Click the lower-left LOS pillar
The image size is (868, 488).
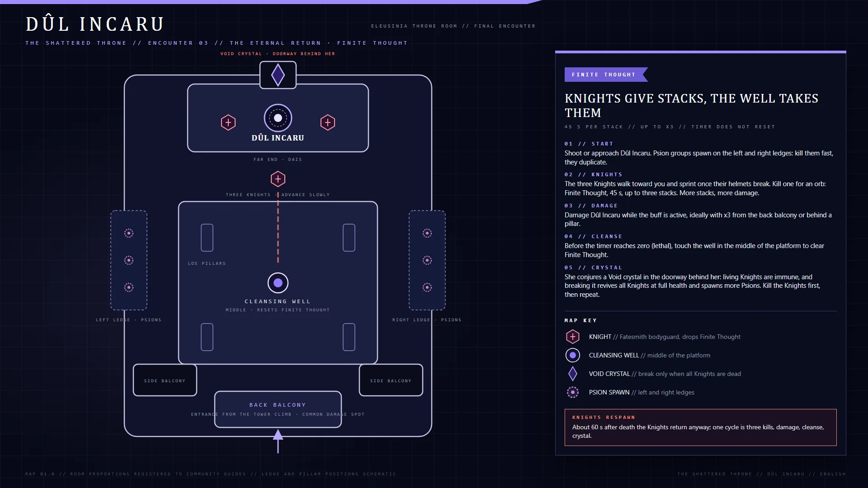click(207, 337)
